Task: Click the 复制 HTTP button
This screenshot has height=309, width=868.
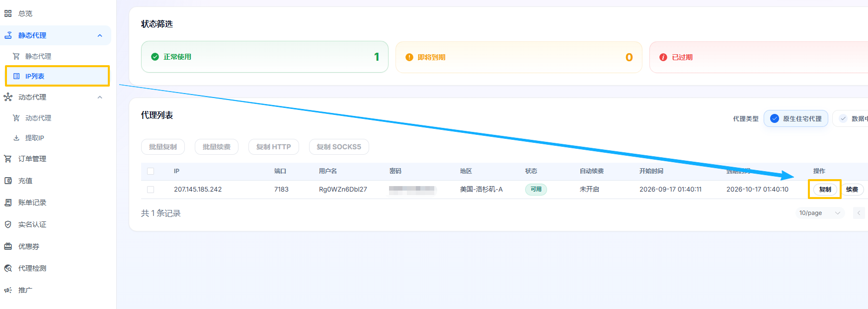Action: point(274,147)
